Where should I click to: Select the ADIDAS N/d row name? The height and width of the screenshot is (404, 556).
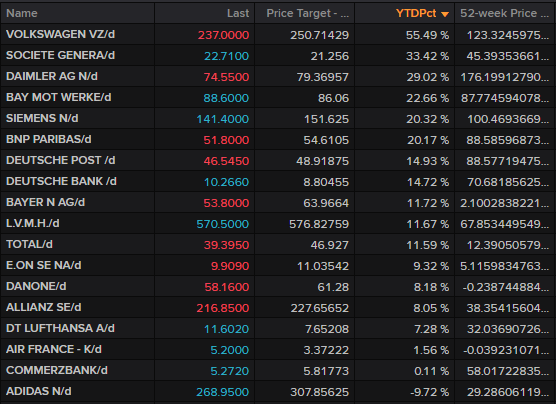(x=39, y=391)
